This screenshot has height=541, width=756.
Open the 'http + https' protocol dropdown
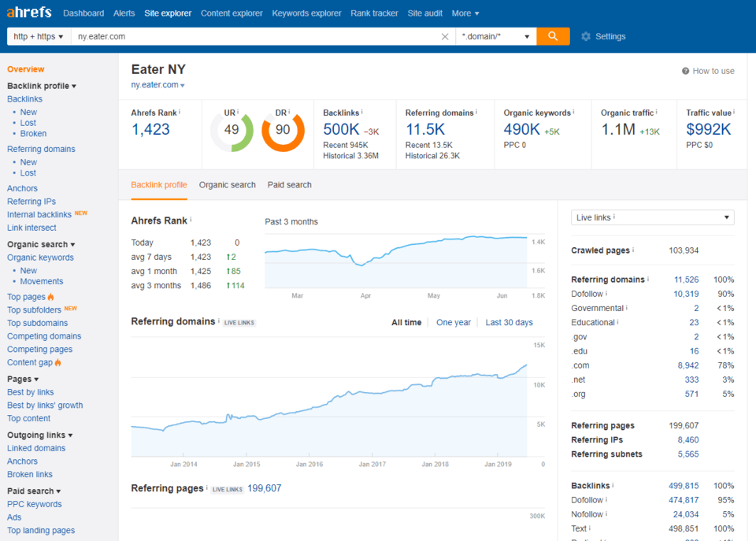pyautogui.click(x=38, y=36)
